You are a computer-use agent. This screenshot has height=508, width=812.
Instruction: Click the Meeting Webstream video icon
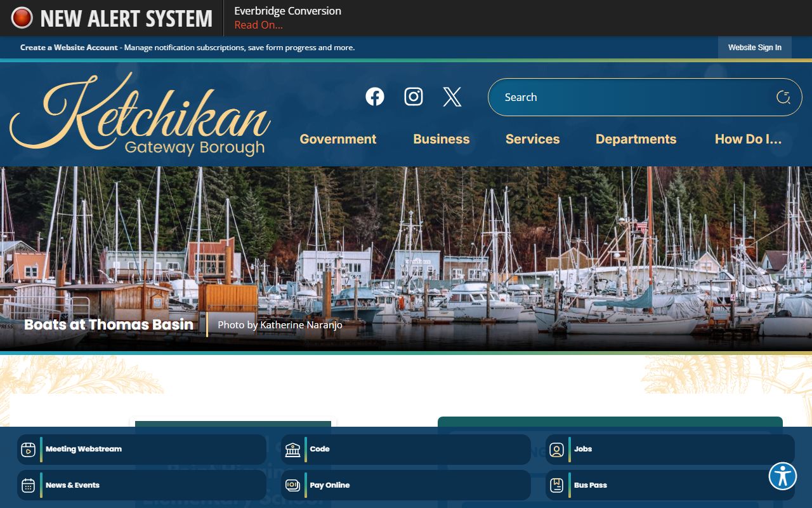[x=28, y=450]
